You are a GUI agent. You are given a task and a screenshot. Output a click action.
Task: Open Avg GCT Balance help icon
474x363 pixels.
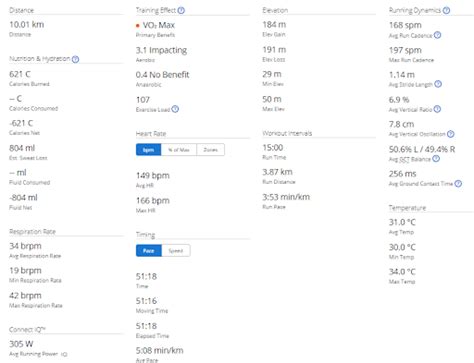pyautogui.click(x=436, y=159)
